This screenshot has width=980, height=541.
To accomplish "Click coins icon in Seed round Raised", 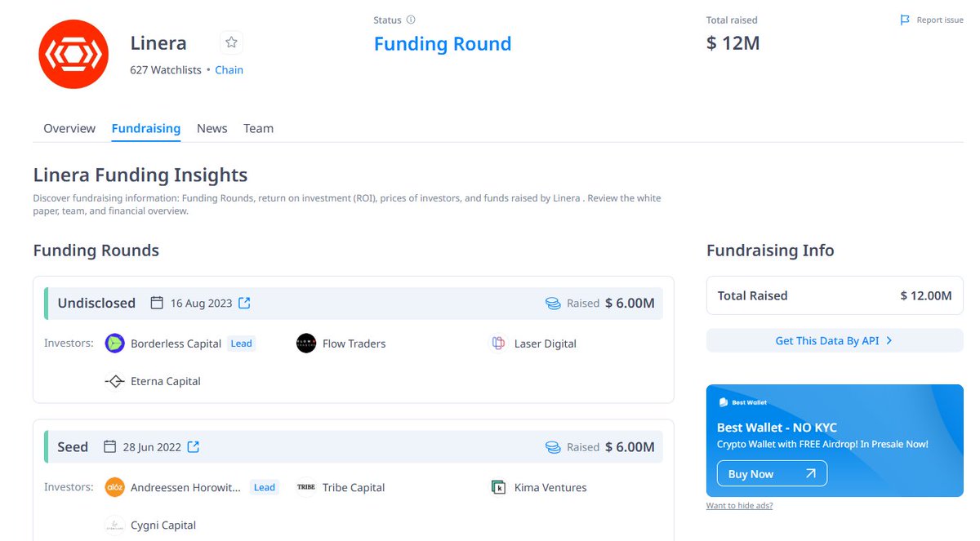I will tap(553, 447).
